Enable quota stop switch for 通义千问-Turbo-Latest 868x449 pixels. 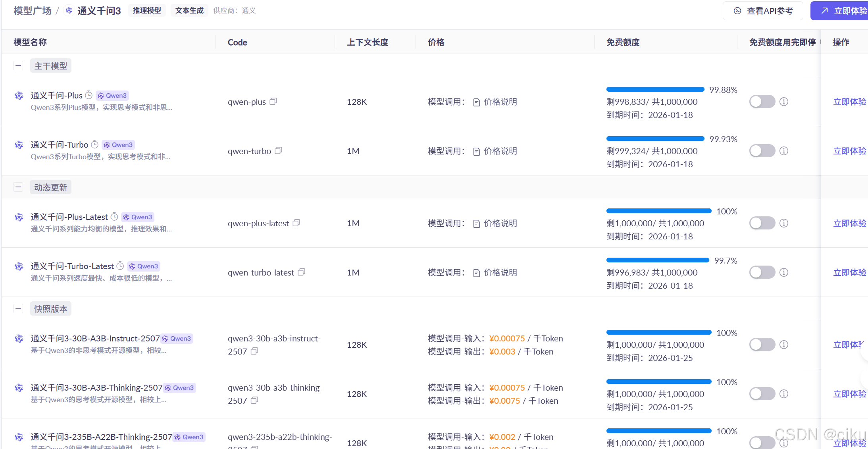(x=762, y=272)
